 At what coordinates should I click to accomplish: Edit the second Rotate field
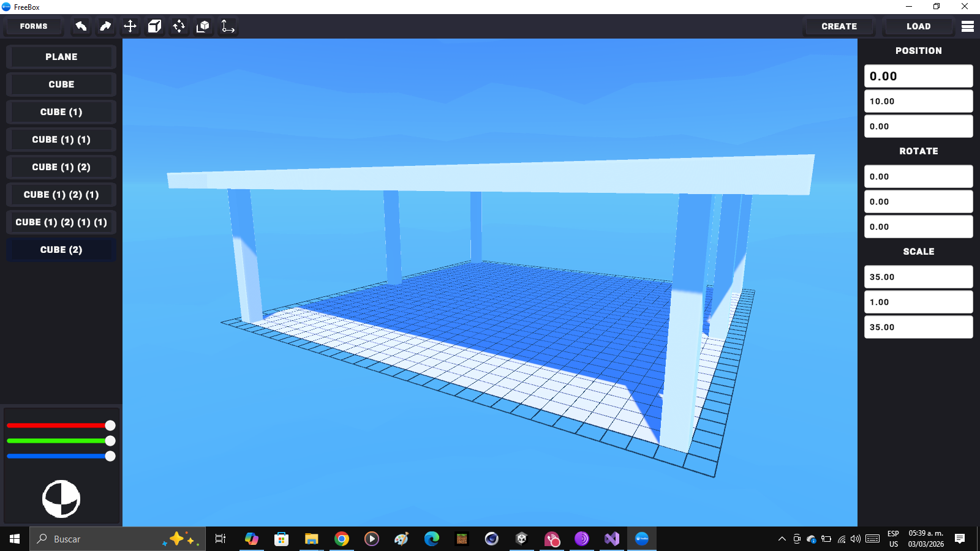[918, 202]
